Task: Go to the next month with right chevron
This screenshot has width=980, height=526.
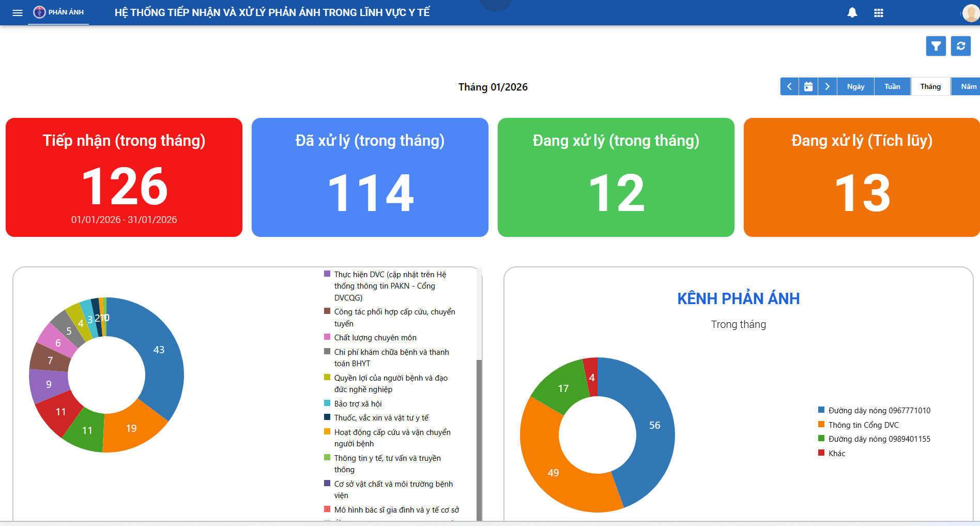Action: (827, 86)
